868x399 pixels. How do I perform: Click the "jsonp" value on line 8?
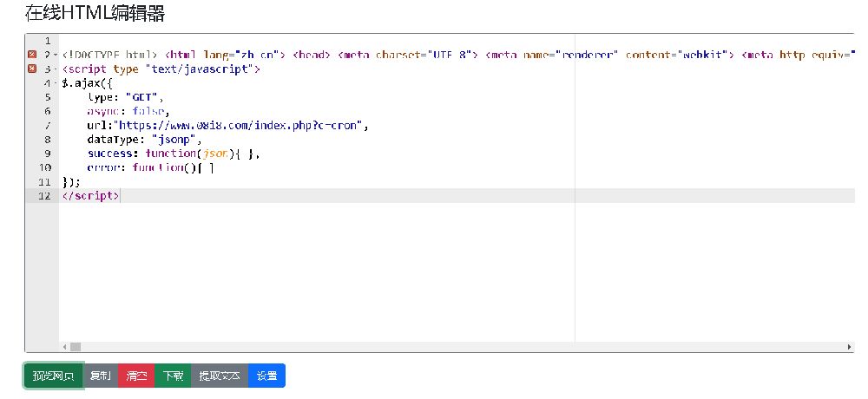click(175, 139)
